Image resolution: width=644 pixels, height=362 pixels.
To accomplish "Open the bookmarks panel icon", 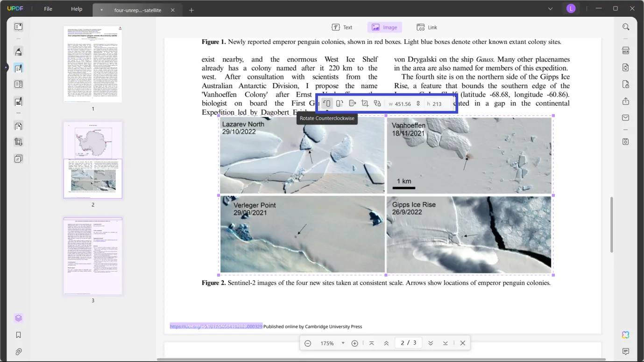I will (18, 335).
